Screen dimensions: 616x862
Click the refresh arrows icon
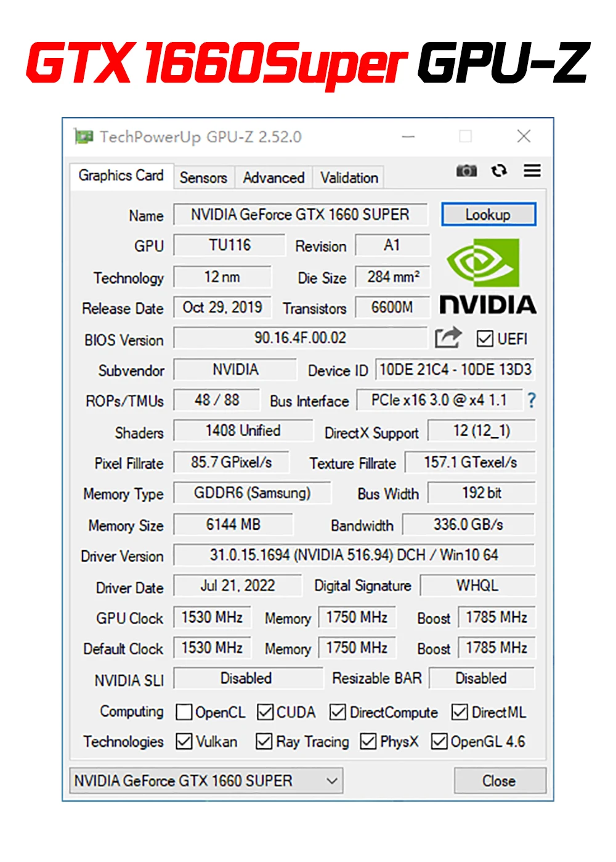(499, 171)
